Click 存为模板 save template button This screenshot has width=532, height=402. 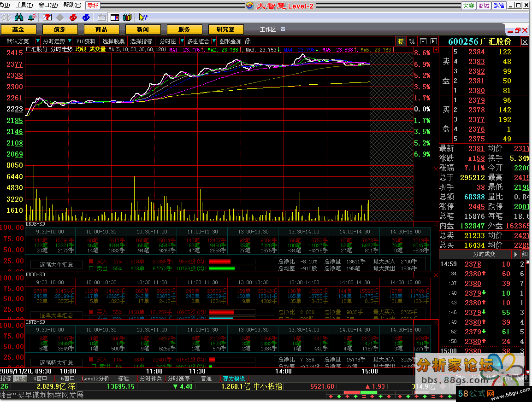point(234,378)
